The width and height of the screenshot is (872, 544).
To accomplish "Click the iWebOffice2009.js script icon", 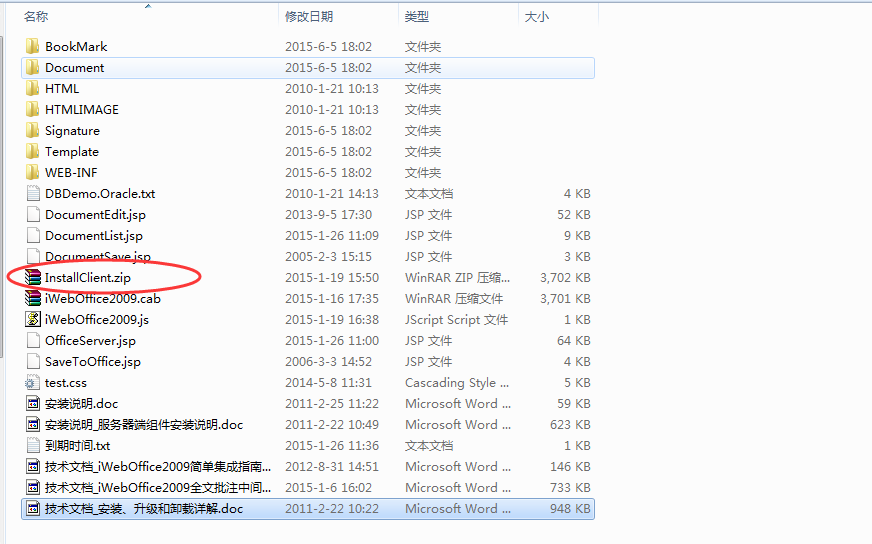I will coord(33,319).
